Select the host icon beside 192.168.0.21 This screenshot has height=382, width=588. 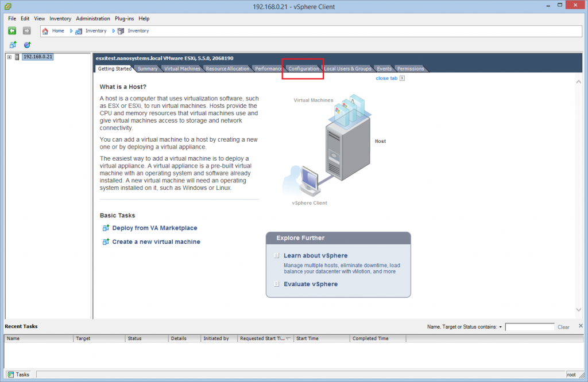[18, 57]
